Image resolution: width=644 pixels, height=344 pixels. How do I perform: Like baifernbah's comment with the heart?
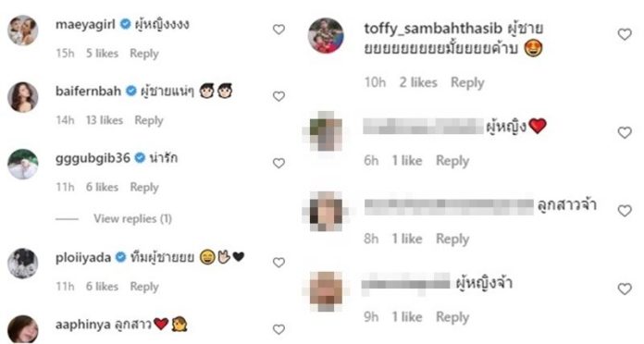click(x=279, y=96)
